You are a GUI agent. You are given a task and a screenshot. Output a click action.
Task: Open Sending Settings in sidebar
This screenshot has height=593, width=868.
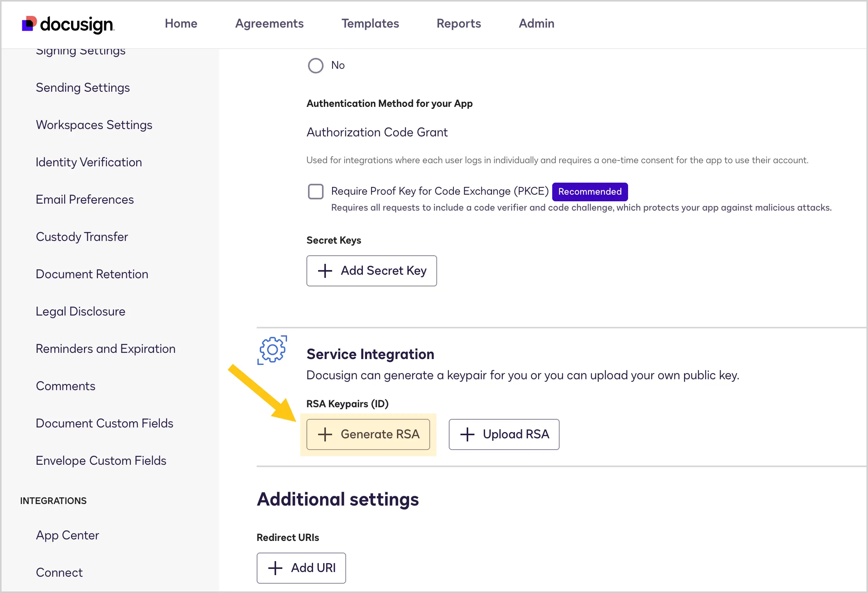point(83,88)
